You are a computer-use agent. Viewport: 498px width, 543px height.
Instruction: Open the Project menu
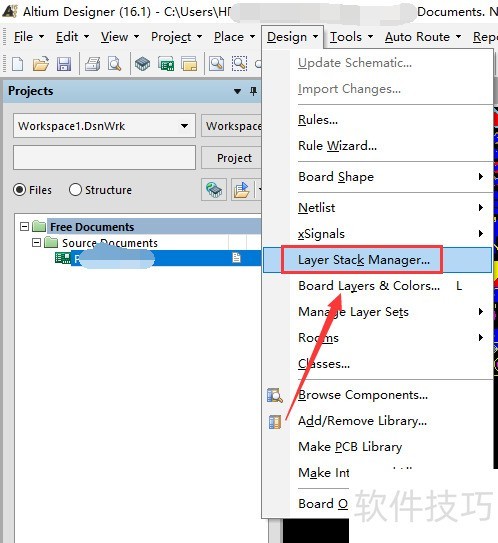pyautogui.click(x=176, y=37)
